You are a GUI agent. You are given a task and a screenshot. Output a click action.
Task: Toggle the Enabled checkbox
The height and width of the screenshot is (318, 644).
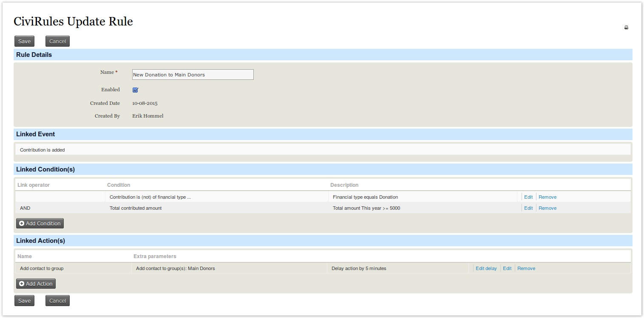click(x=135, y=90)
